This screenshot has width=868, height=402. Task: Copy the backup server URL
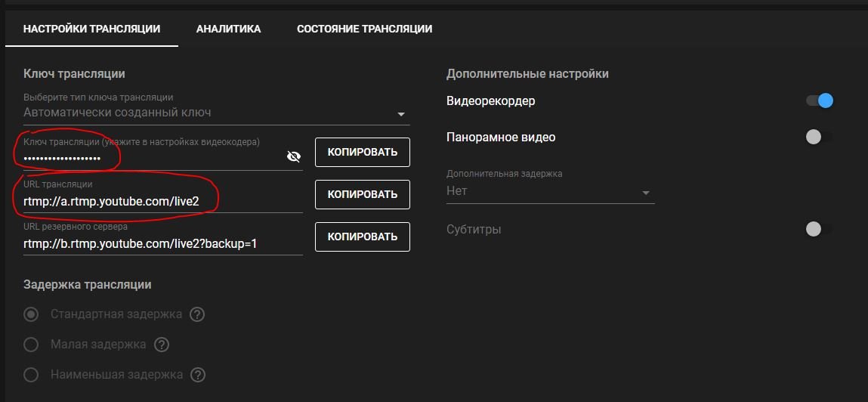point(362,237)
